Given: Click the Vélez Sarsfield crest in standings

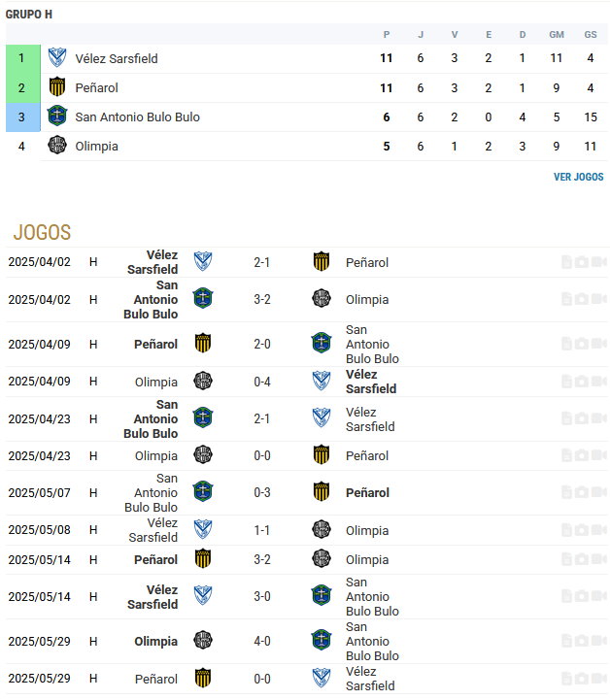Looking at the screenshot, I should click(x=57, y=58).
